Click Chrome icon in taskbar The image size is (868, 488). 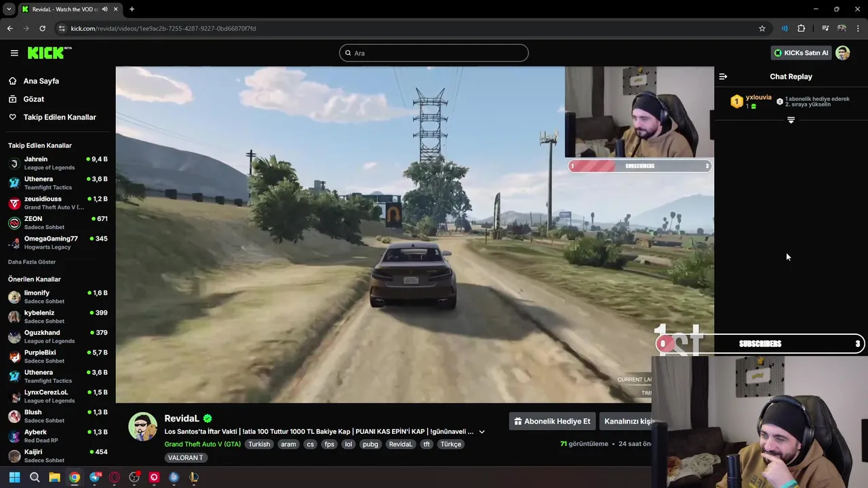(75, 477)
